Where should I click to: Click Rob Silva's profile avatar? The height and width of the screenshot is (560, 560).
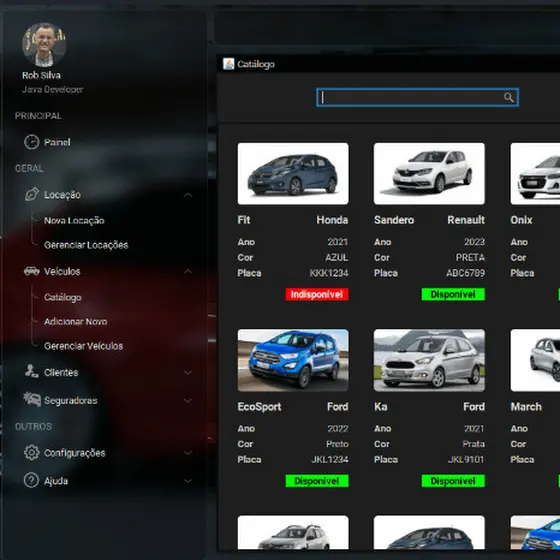pyautogui.click(x=44, y=45)
